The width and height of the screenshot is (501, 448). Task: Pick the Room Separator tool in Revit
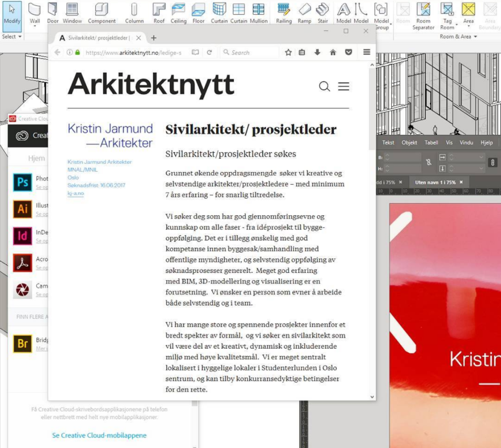pos(423,16)
